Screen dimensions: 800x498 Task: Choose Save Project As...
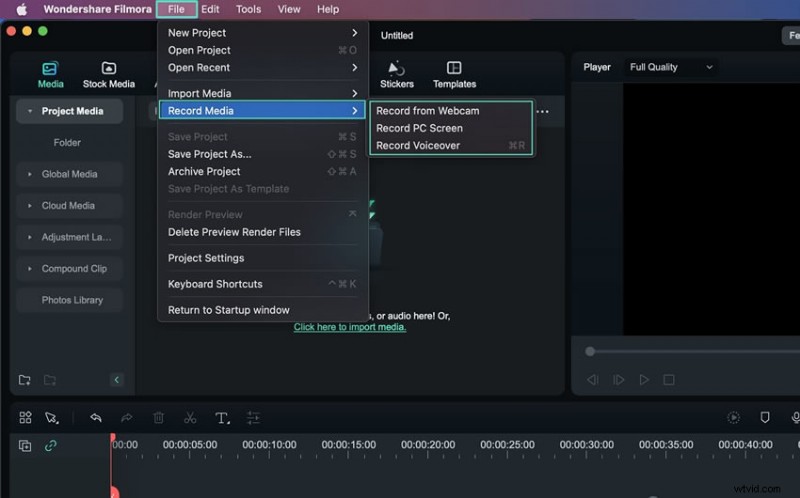(x=262, y=154)
